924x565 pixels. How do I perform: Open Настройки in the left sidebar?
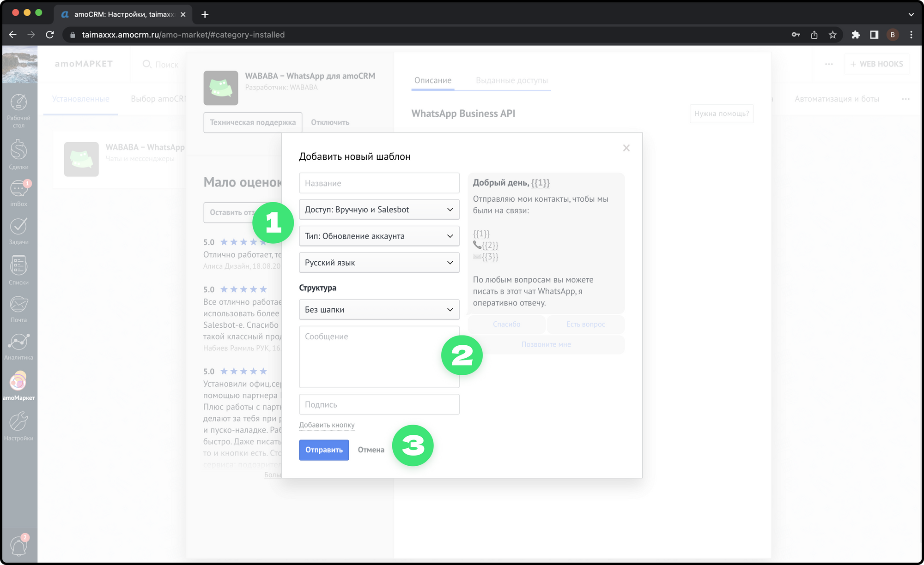pos(18,427)
